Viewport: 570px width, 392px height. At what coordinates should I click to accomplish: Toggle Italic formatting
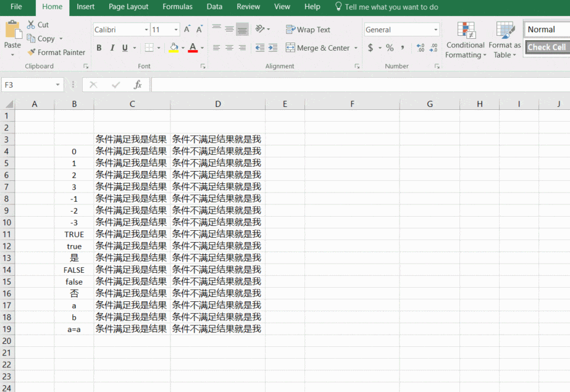coord(112,48)
